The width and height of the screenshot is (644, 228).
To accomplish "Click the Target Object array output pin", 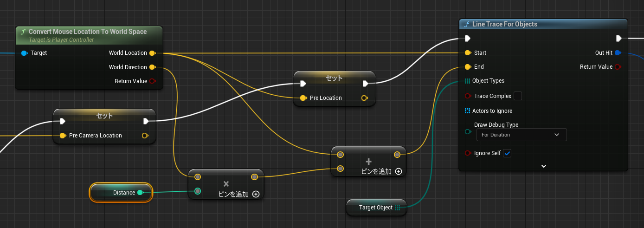I will [x=398, y=208].
